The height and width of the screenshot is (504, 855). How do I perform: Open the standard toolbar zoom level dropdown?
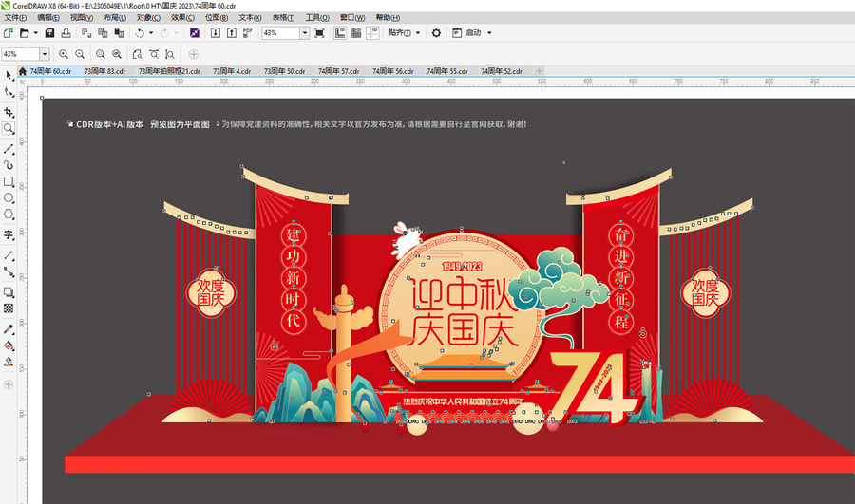pyautogui.click(x=305, y=33)
